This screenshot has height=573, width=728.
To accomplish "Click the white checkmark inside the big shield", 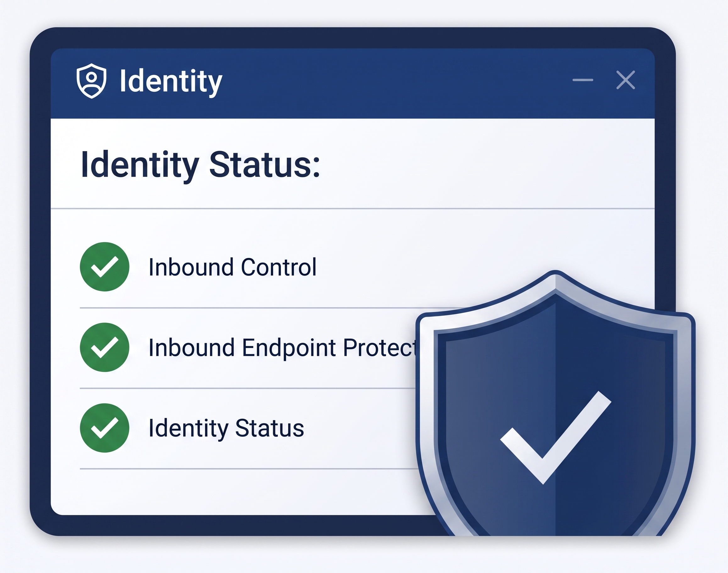I will tap(555, 438).
